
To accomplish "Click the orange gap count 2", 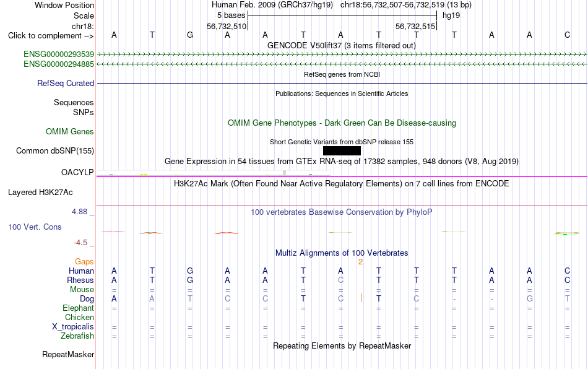I will pos(360,262).
